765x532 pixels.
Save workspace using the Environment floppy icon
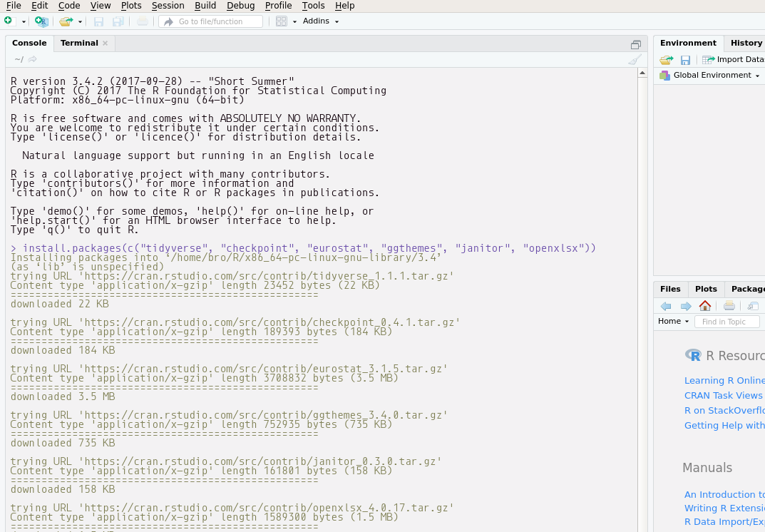[685, 61]
